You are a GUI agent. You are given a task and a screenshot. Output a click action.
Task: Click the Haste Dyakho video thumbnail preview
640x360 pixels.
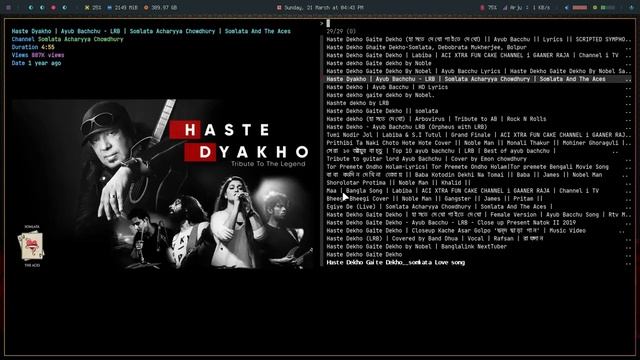(163, 184)
